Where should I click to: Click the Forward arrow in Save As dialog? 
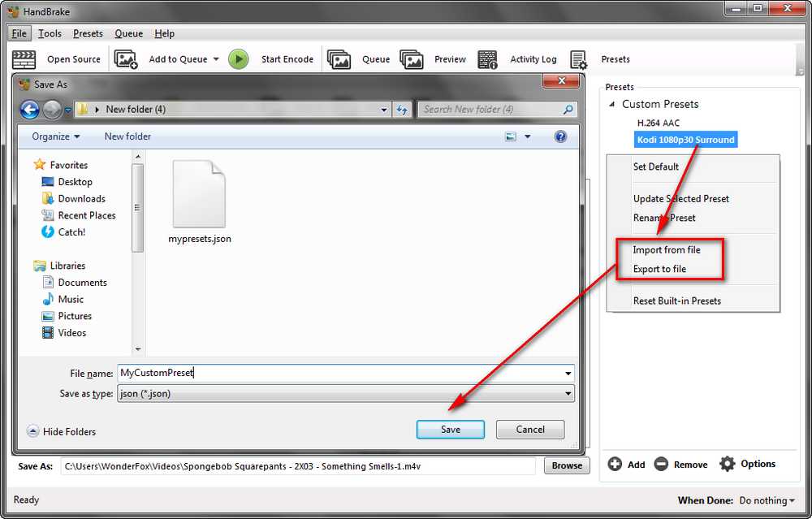52,110
